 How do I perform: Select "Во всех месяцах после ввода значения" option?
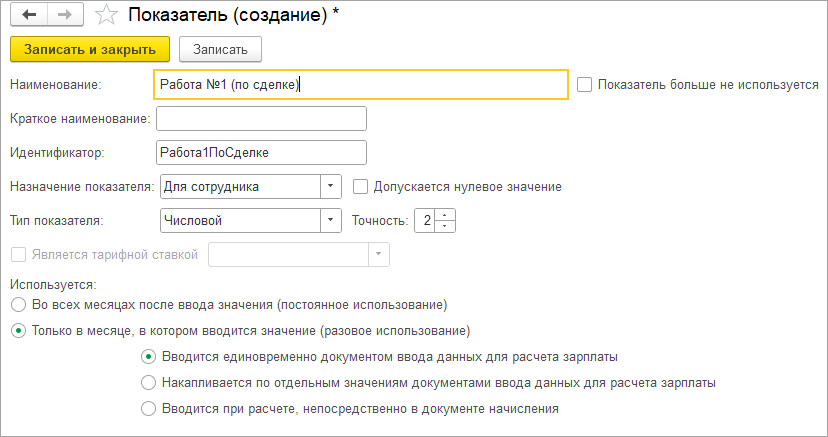coord(17,303)
